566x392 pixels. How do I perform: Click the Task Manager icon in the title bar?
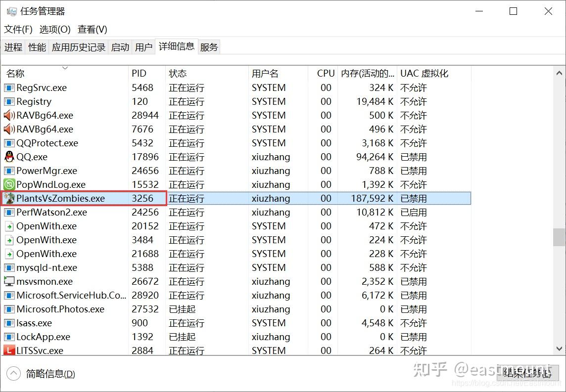(x=11, y=10)
